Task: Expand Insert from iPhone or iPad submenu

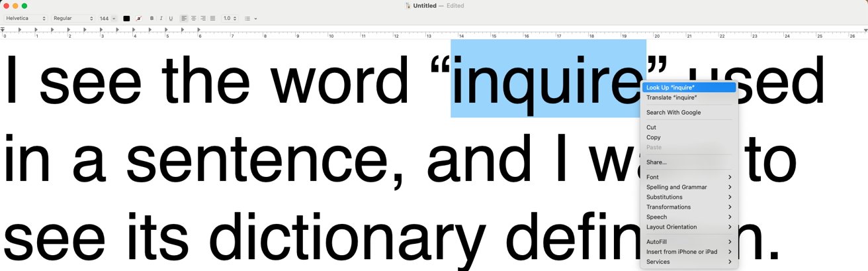Action: coord(689,252)
